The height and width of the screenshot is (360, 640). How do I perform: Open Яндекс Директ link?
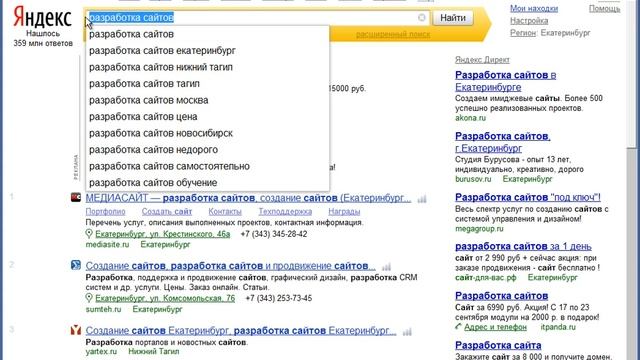pos(482,60)
